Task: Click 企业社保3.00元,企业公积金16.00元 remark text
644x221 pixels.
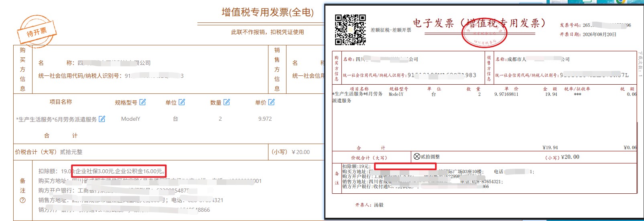Action: pos(119,171)
